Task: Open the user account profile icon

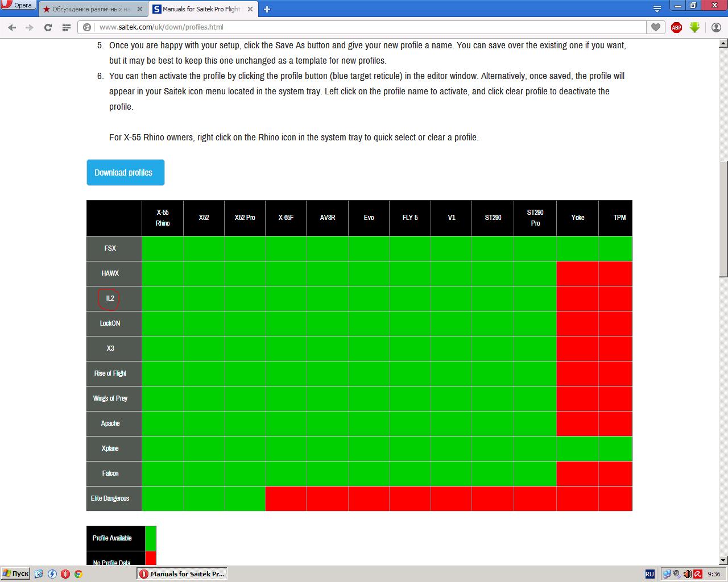Action: click(x=716, y=27)
